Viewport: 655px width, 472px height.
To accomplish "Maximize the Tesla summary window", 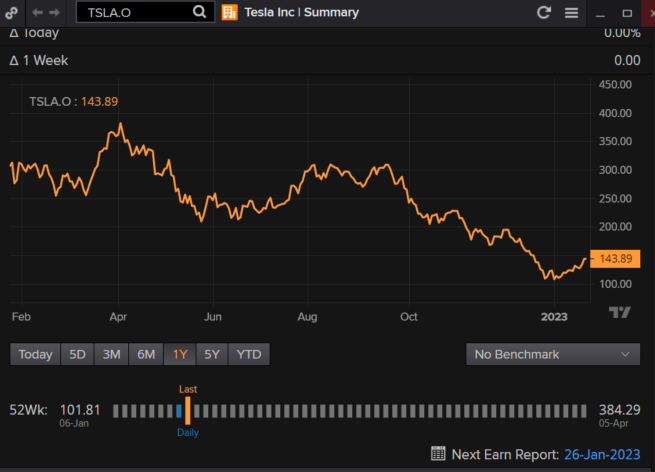I will [627, 13].
